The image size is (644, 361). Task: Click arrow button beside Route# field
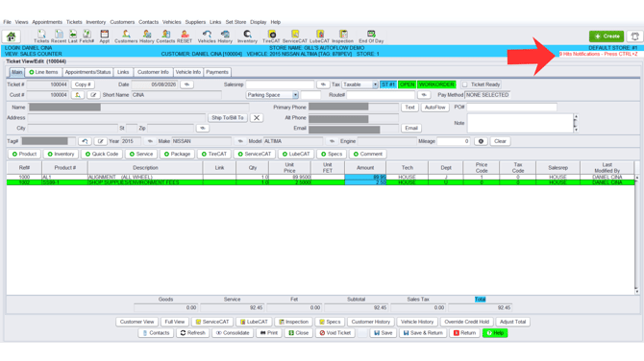(424, 95)
